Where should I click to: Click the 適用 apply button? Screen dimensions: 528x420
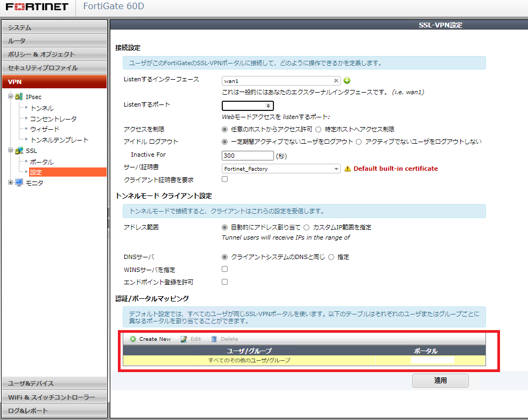tap(440, 381)
